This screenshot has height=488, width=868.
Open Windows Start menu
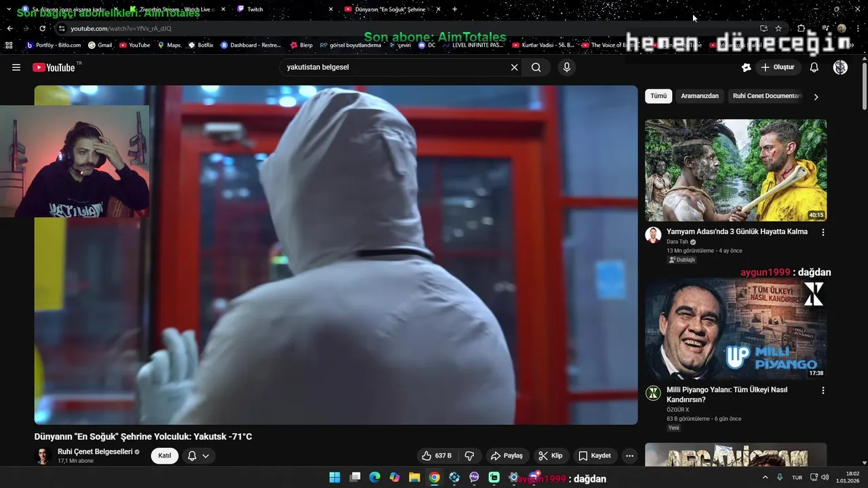pos(335,478)
